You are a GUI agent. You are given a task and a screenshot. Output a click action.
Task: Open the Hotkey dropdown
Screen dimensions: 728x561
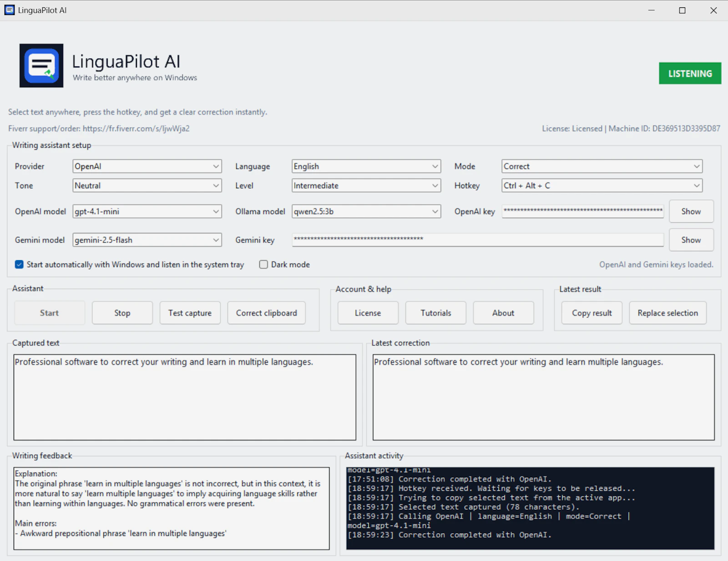(602, 185)
